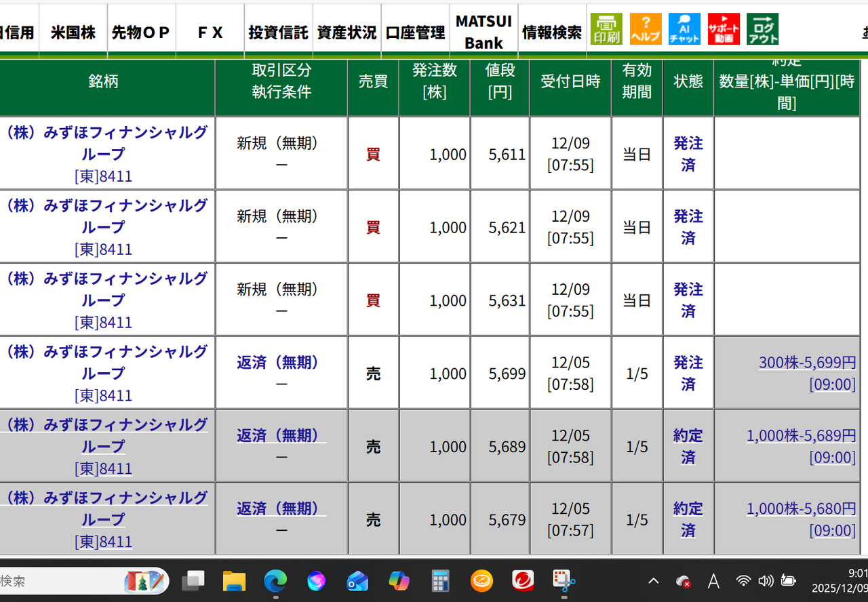Log out using the ログアウト icon
868x602 pixels.
point(762,28)
